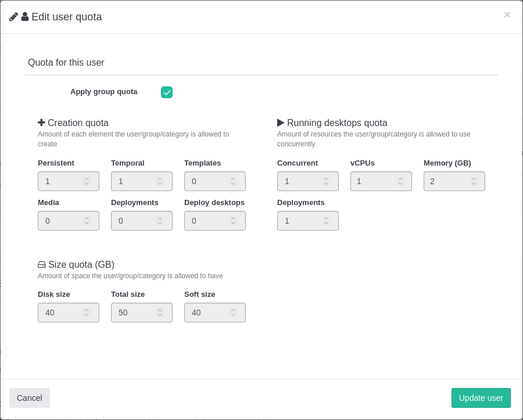
Task: Click the pencil edit icon in header
Action: point(13,17)
